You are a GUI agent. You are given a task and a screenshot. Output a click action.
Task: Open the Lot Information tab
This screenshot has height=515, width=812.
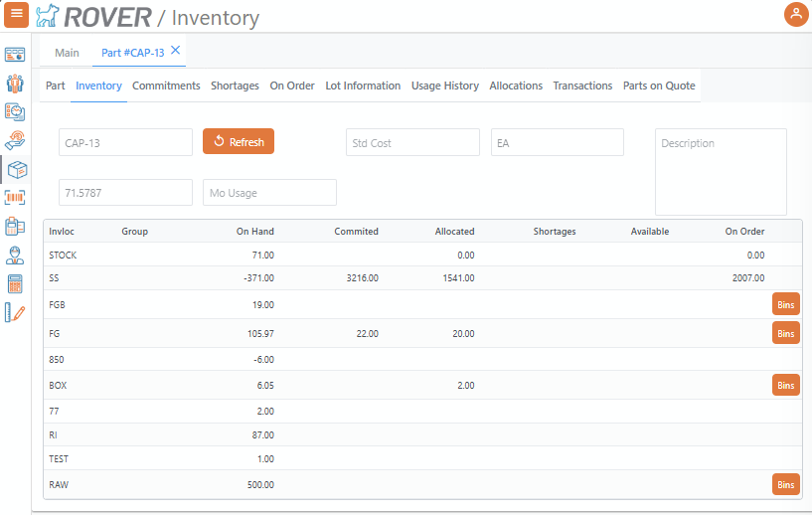point(363,86)
